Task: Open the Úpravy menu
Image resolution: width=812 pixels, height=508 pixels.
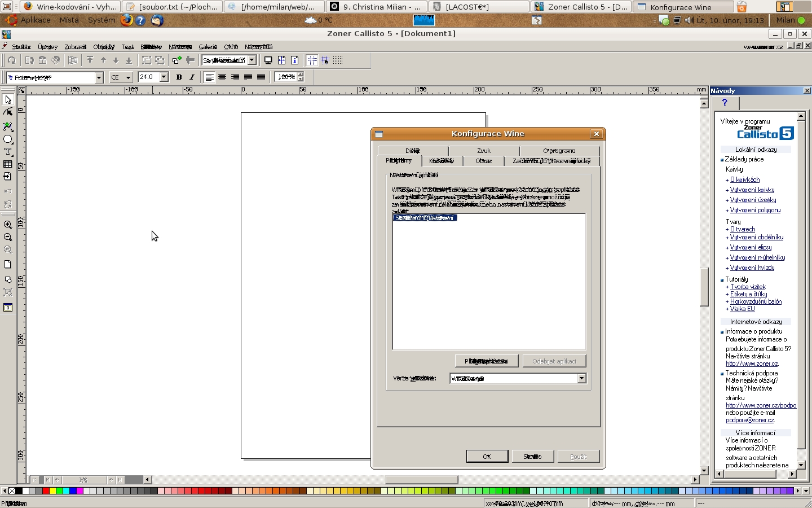Action: pos(48,47)
